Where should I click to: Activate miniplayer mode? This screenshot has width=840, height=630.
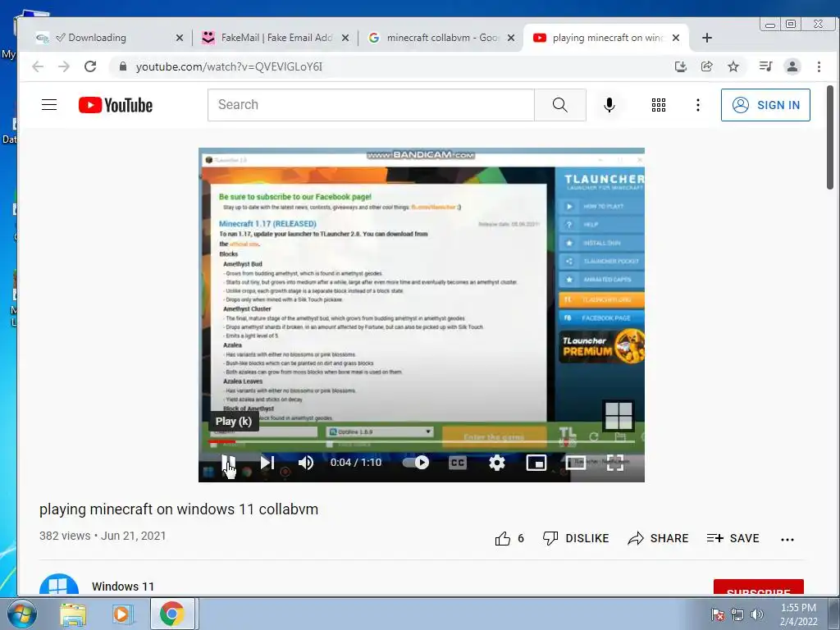point(536,463)
